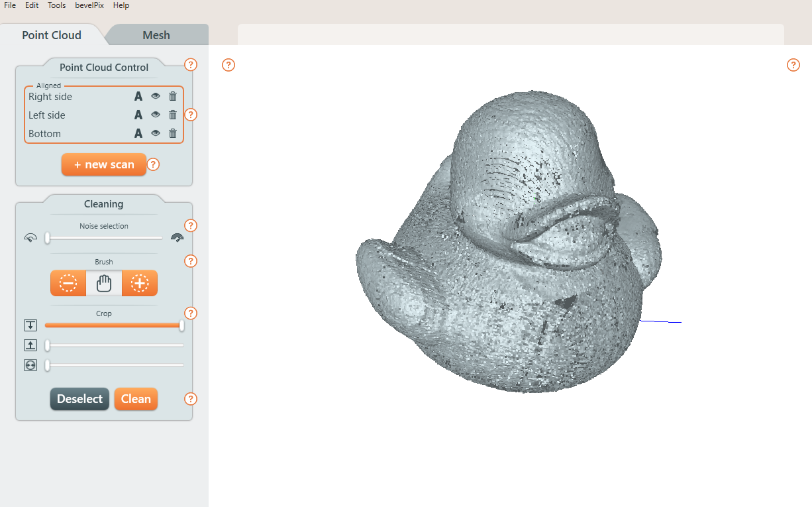This screenshot has width=812, height=507.
Task: Open help icon beside the Clean button
Action: click(x=191, y=399)
